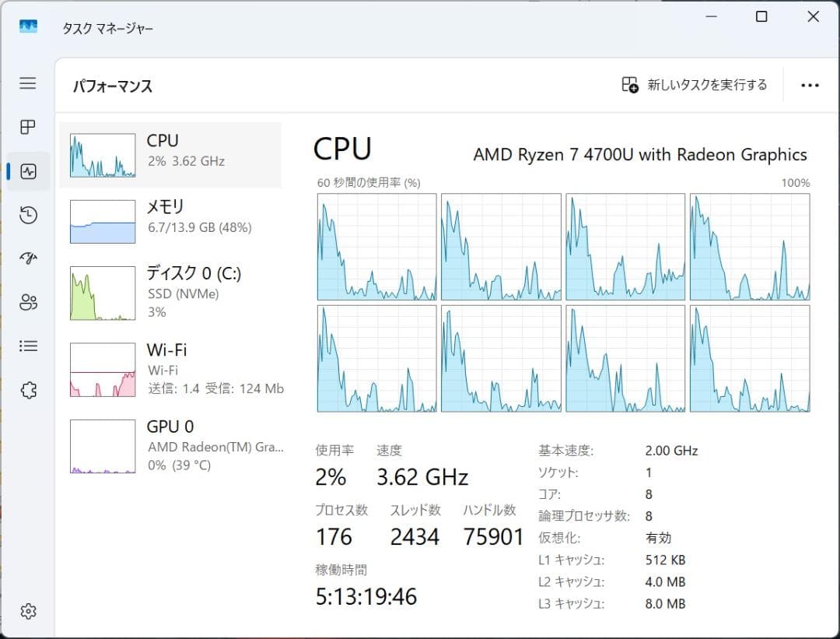
Task: Click the Task Manager icon in title bar
Action: tap(29, 26)
